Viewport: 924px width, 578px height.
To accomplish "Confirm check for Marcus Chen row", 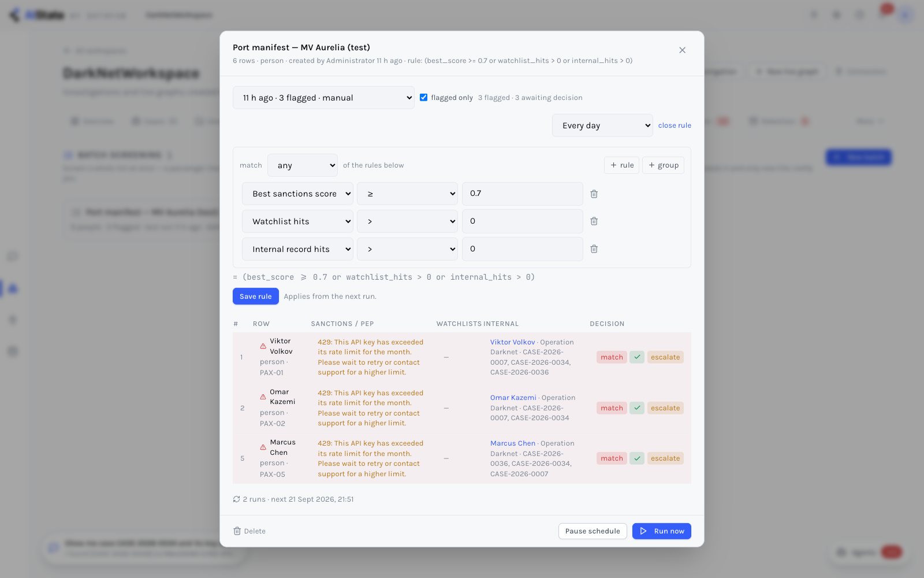I will coord(637,458).
